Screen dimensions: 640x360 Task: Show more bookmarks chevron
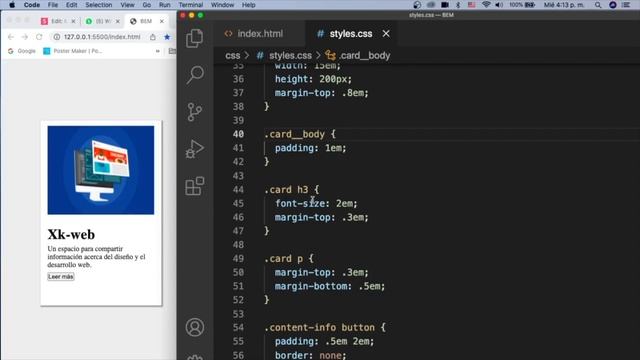[x=158, y=51]
